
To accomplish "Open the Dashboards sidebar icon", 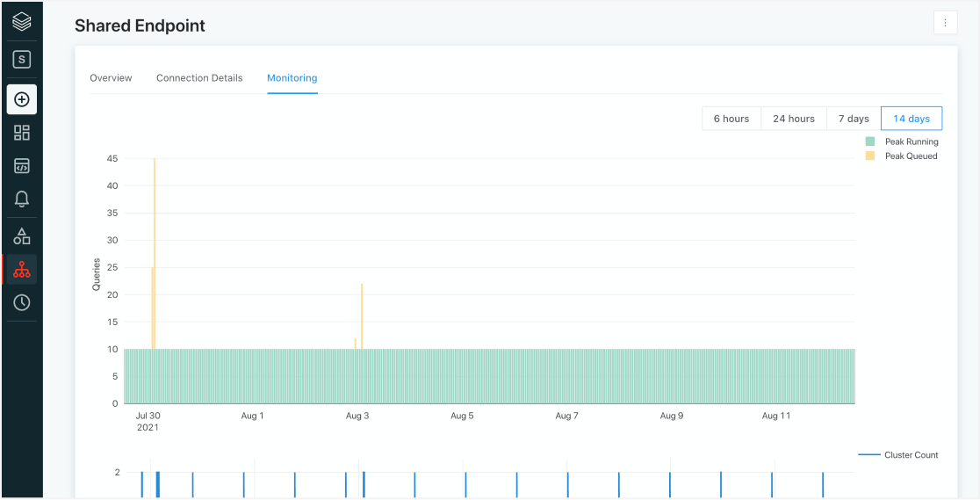I will click(22, 133).
